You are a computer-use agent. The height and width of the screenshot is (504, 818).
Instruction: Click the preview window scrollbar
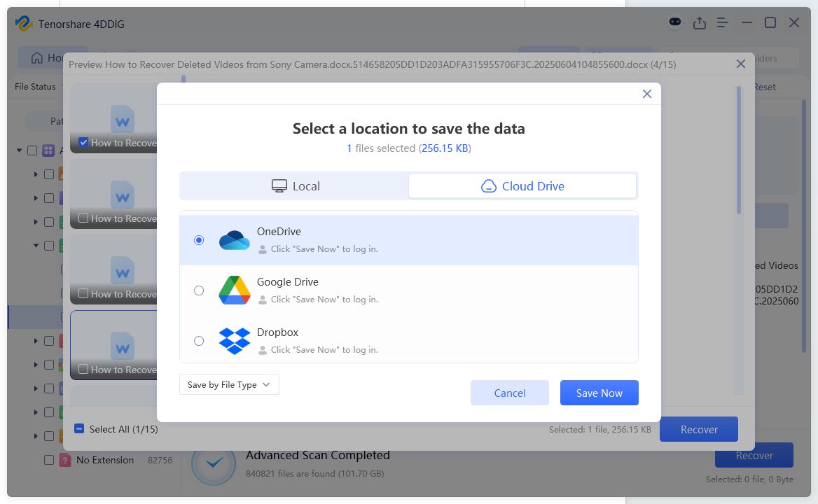click(x=739, y=151)
